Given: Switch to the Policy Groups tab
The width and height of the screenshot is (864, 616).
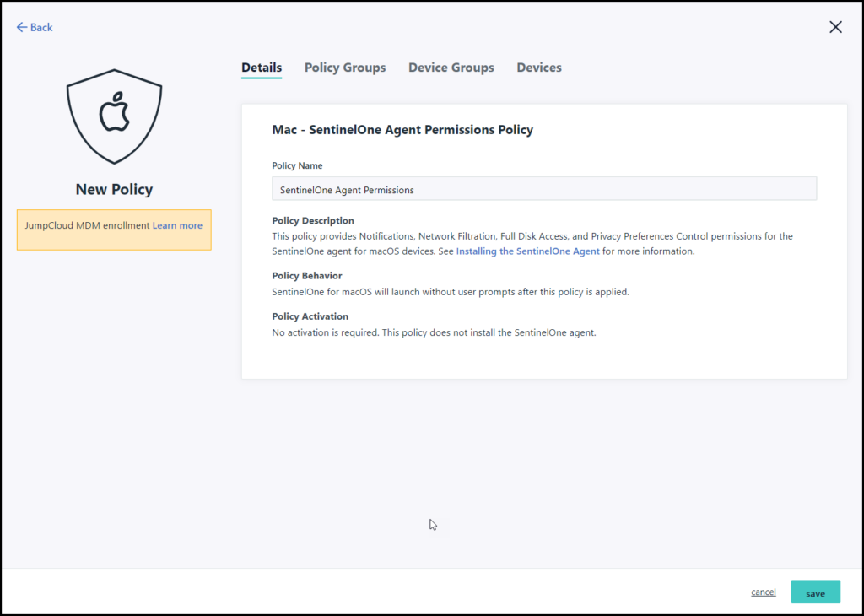Looking at the screenshot, I should (345, 68).
